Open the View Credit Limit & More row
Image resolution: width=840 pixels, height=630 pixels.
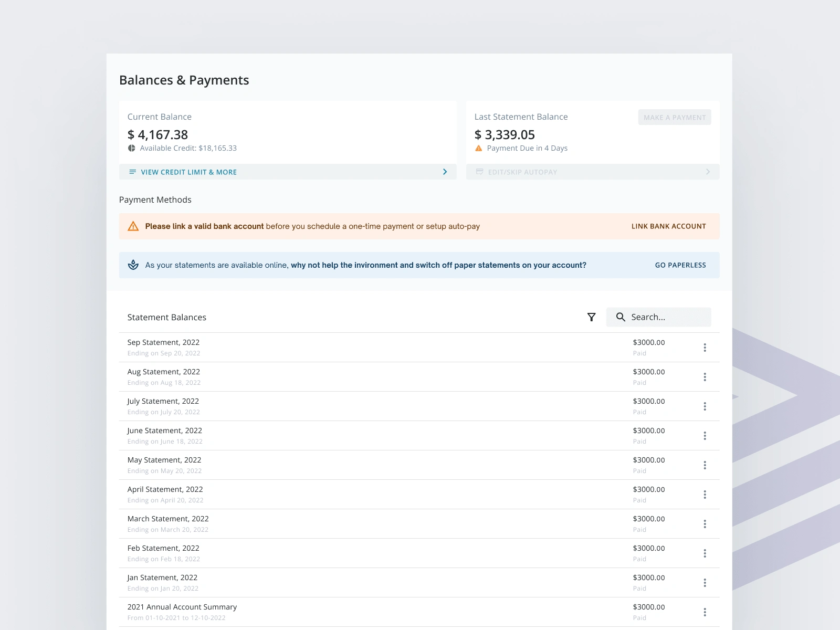click(x=189, y=172)
